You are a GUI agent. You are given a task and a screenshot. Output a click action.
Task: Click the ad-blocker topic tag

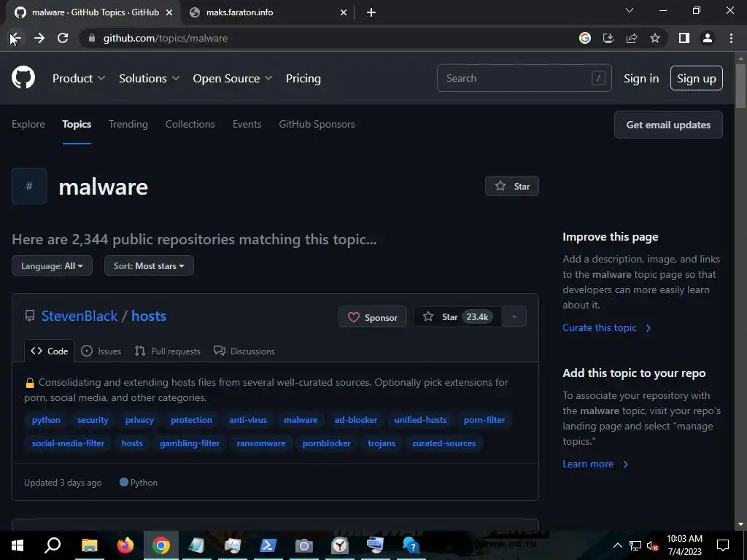356,420
